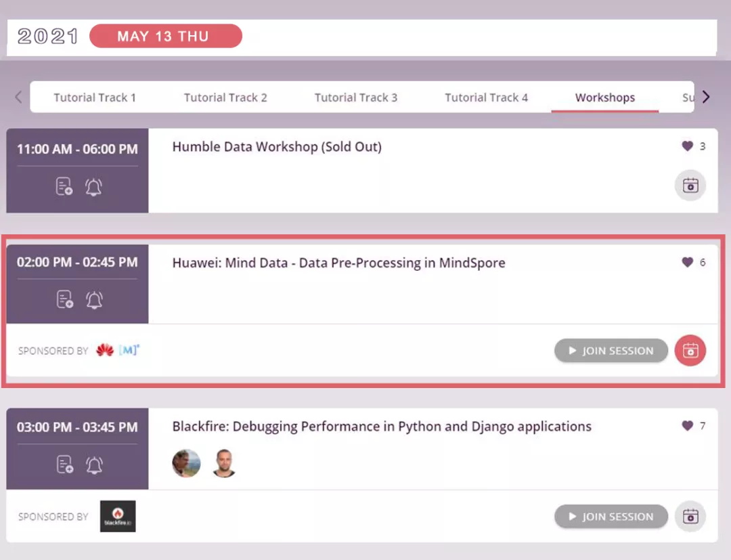Add Blackfire session to calendar
This screenshot has width=731, height=560.
[690, 517]
